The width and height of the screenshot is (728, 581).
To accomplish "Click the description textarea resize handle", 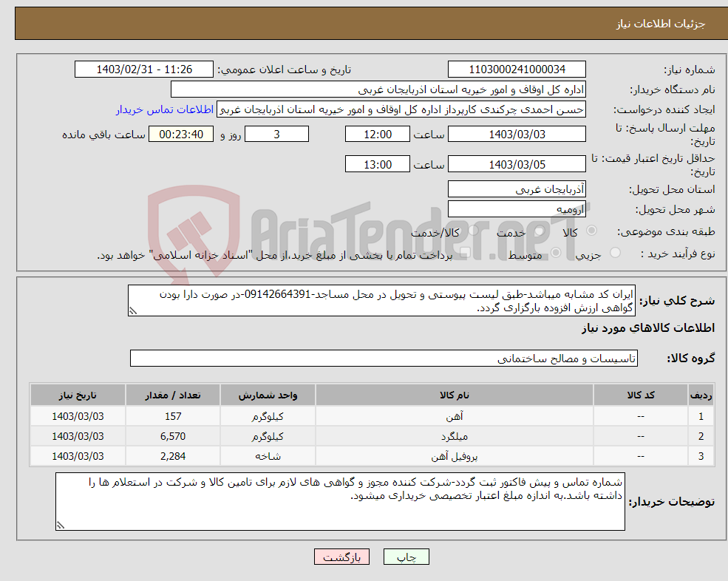I will (x=133, y=311).
